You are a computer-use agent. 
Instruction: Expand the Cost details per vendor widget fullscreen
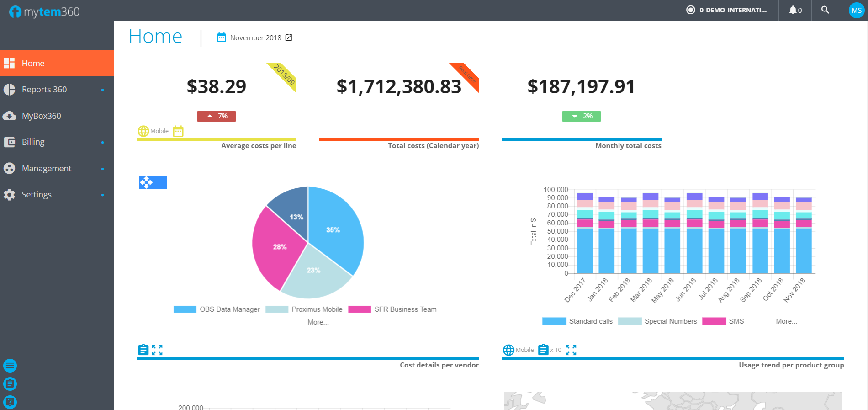pyautogui.click(x=157, y=350)
